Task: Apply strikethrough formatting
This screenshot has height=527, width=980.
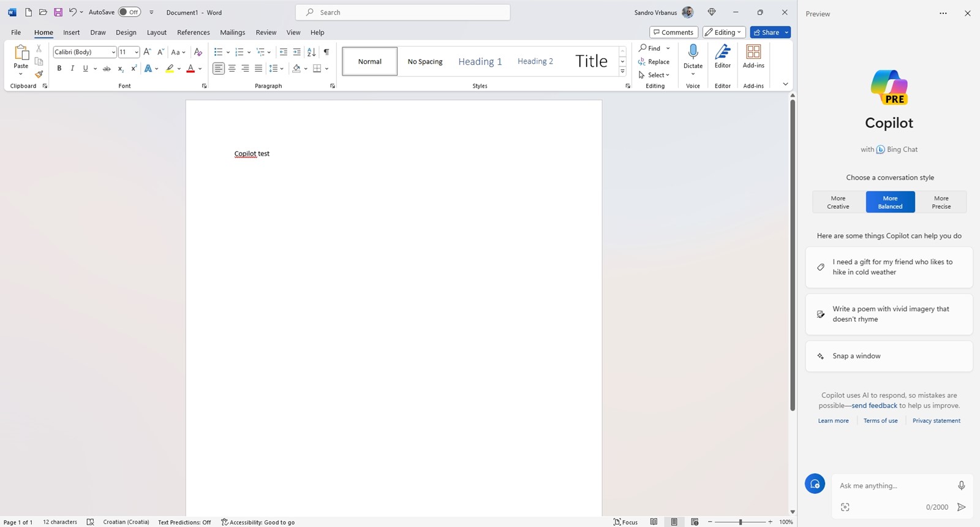Action: [107, 69]
